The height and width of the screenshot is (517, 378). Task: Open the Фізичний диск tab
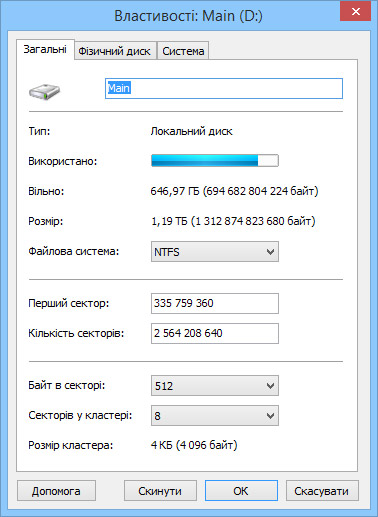[x=114, y=51]
